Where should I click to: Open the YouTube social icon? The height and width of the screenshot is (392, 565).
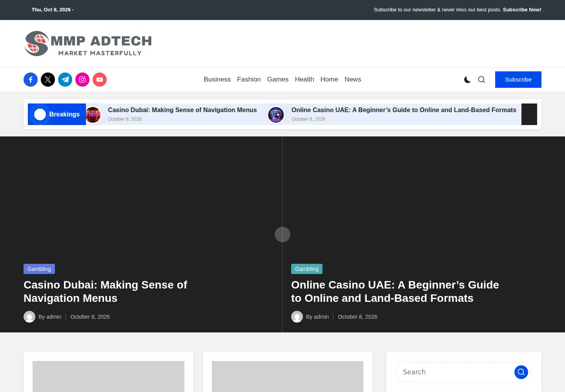(100, 80)
